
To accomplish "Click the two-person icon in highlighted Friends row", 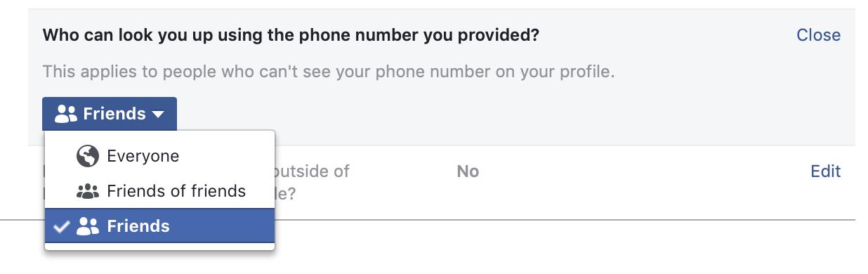I will pyautogui.click(x=88, y=226).
